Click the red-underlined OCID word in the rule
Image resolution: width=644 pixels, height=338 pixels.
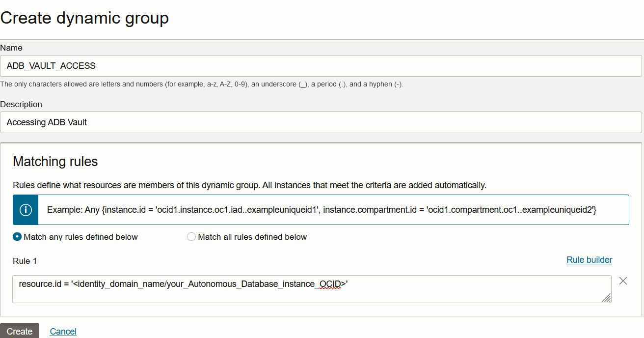pos(329,284)
